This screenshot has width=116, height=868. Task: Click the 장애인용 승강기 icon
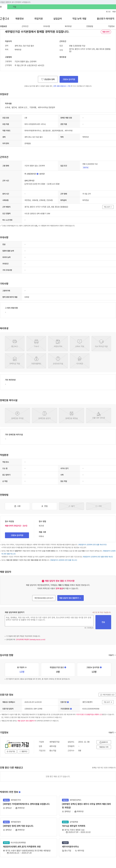(x=44, y=415)
